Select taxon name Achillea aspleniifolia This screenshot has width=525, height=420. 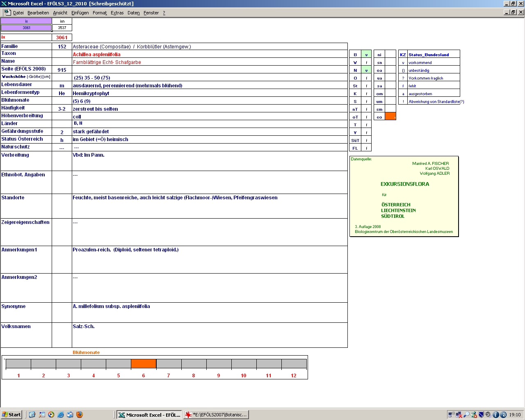[96, 55]
